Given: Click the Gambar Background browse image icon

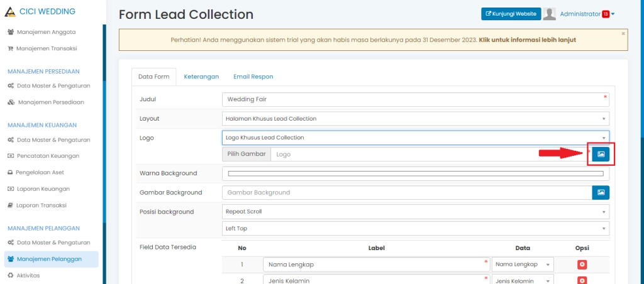Looking at the screenshot, I should pyautogui.click(x=601, y=192).
